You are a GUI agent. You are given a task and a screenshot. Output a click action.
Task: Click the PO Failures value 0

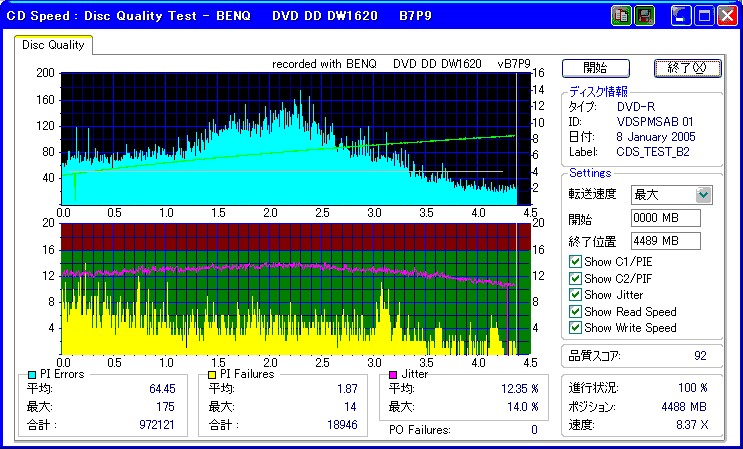[534, 430]
